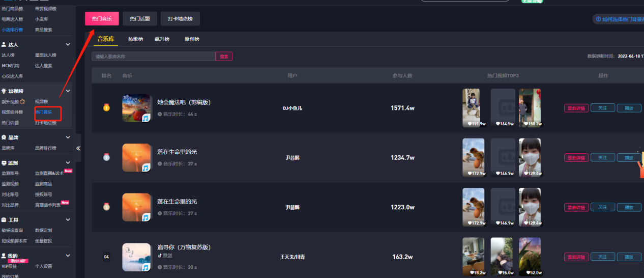Click the song name search input field
644x278 pixels.
153,57
